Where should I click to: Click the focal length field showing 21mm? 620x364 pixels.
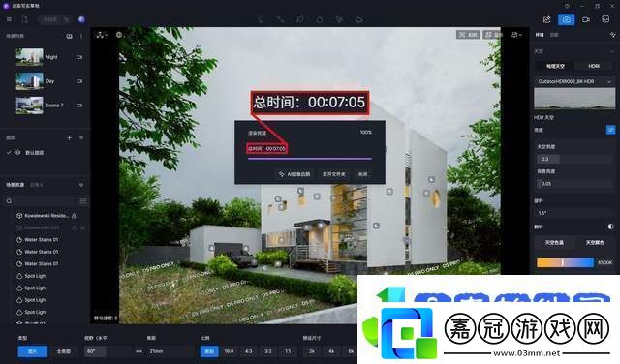(x=170, y=351)
